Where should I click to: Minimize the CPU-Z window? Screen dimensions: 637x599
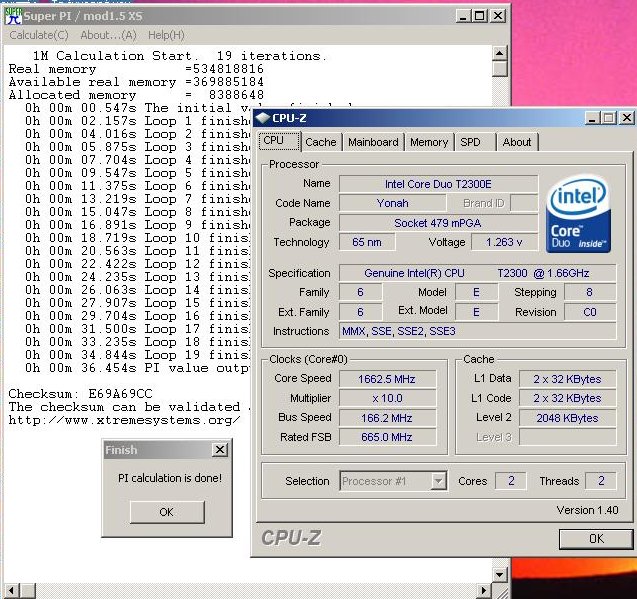pyautogui.click(x=593, y=118)
